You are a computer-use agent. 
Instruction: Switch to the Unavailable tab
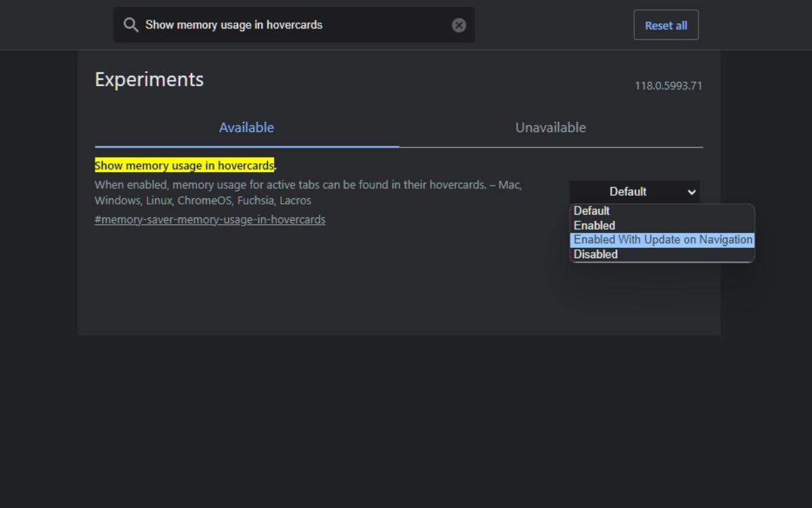[550, 127]
